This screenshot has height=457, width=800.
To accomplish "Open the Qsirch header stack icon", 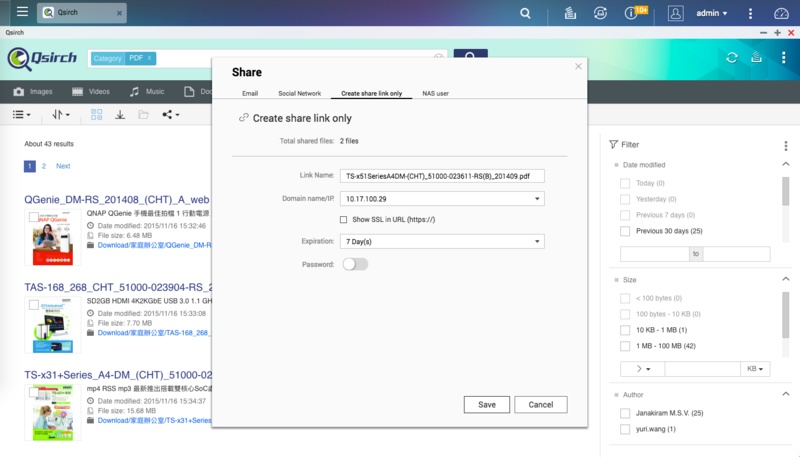I will coord(756,58).
